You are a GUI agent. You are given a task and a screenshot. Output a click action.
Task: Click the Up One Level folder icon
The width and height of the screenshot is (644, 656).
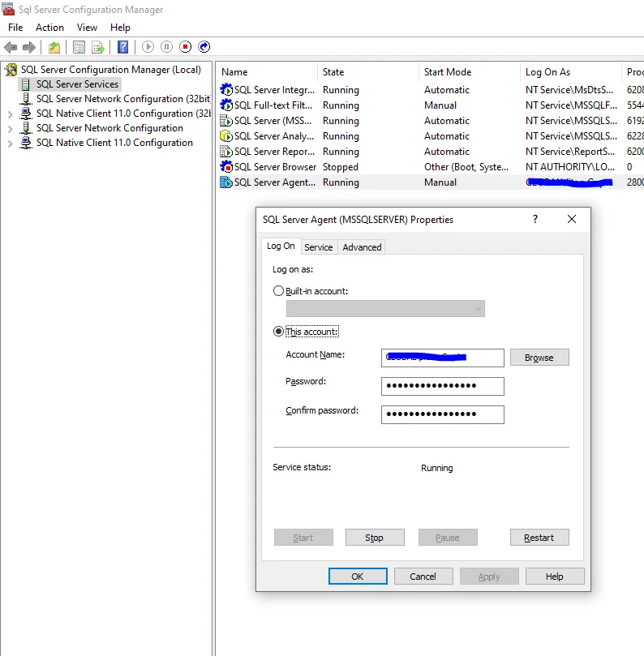pos(54,47)
